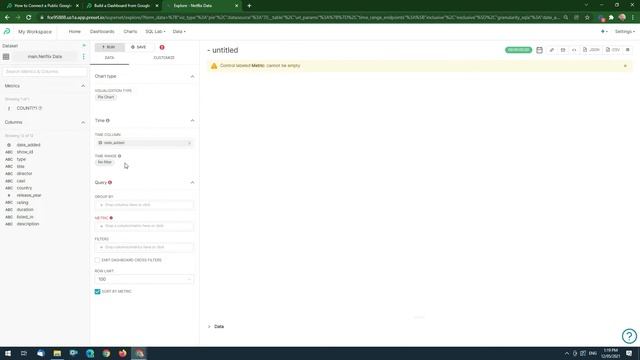640x360 pixels.
Task: Open the Data menu
Action: (x=179, y=31)
